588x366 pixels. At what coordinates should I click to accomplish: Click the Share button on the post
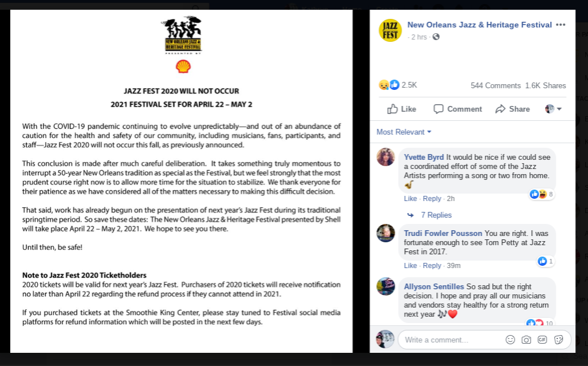click(x=512, y=109)
